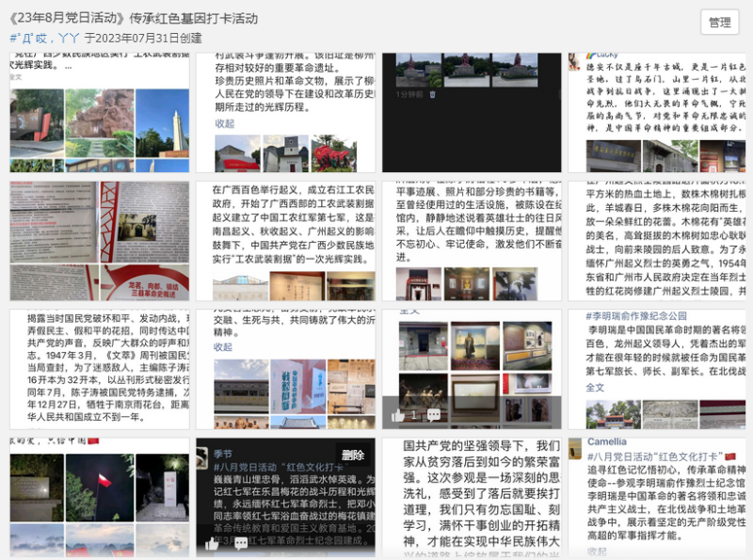Collapse the post with the red sculpture thumbnails via 收起
Image resolution: width=753 pixels, height=560 pixels.
point(224,123)
